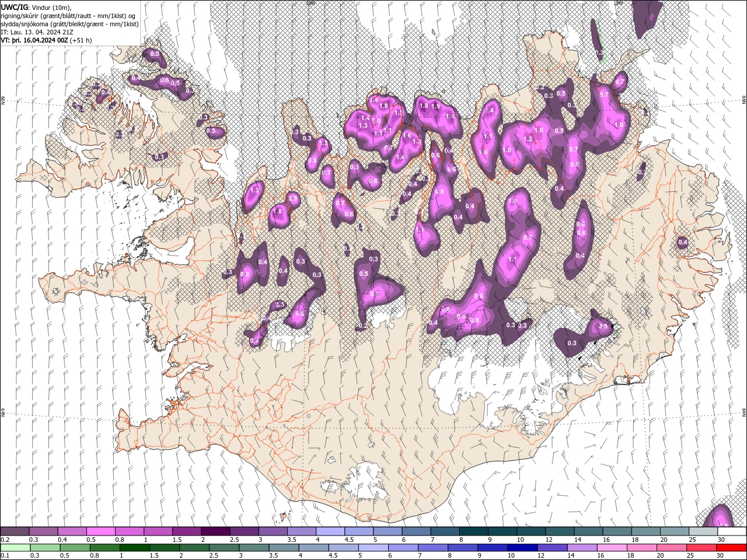Click the '1.9' precipitation value on the map

435,106
